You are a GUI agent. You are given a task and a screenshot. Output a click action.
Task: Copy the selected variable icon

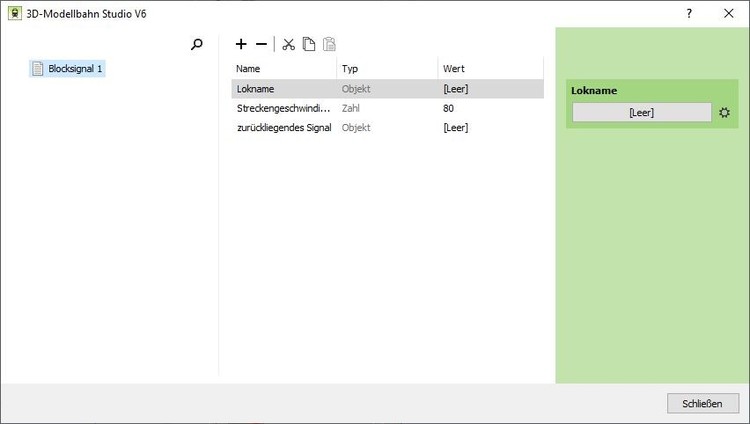[309, 44]
